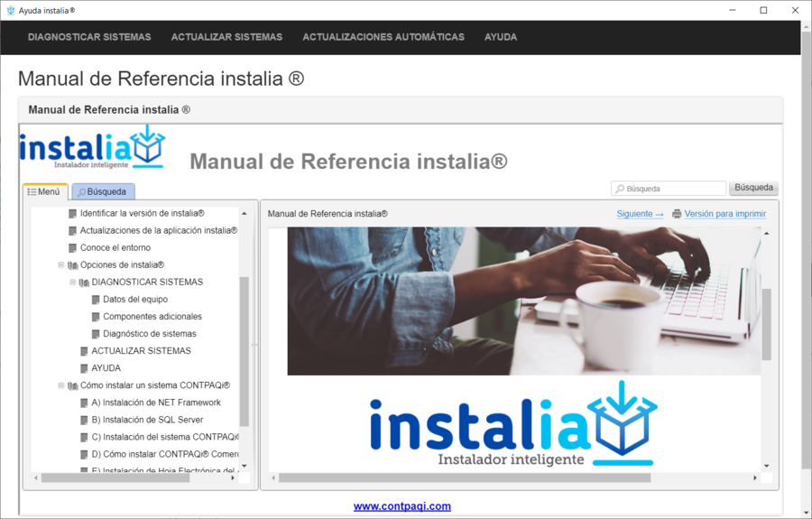
Task: Select Componentes adicionales in the tree
Action: (x=152, y=317)
